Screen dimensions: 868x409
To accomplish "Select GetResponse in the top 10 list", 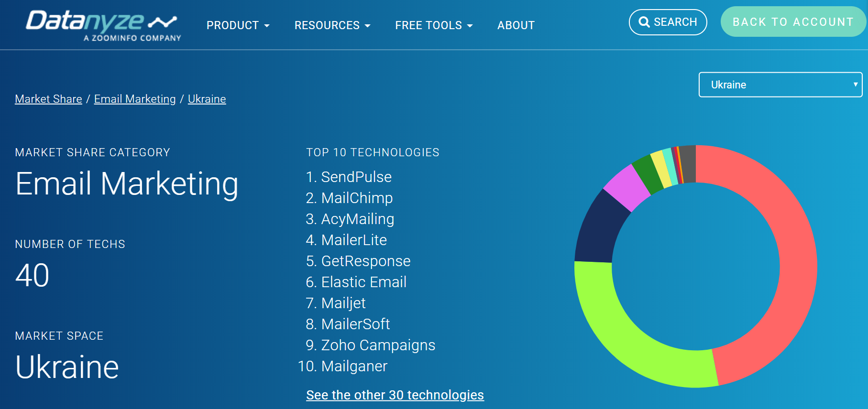I will (366, 261).
